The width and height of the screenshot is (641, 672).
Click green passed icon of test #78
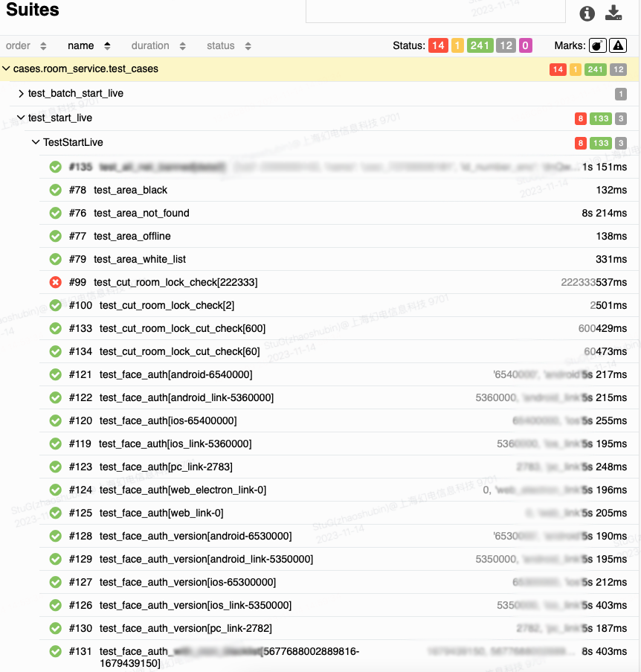pyautogui.click(x=55, y=190)
